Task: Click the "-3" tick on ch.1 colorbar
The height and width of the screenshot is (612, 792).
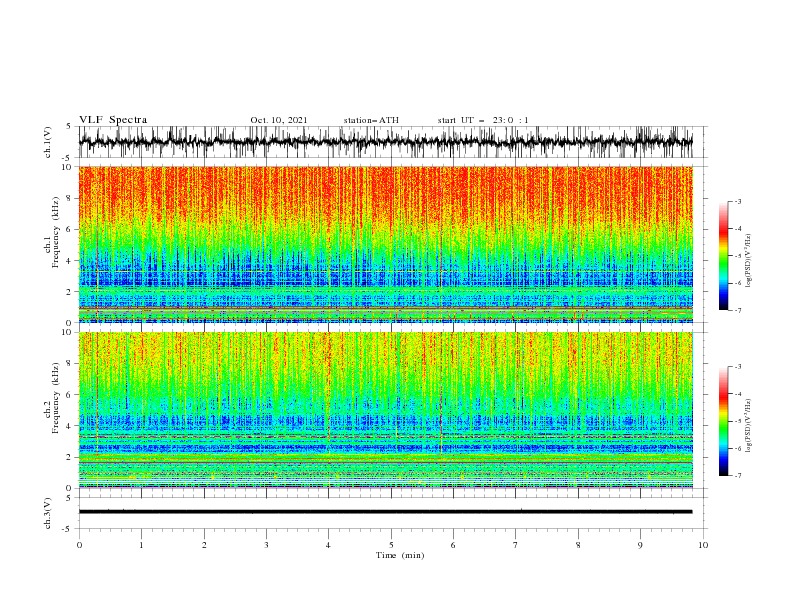Action: tap(737, 201)
